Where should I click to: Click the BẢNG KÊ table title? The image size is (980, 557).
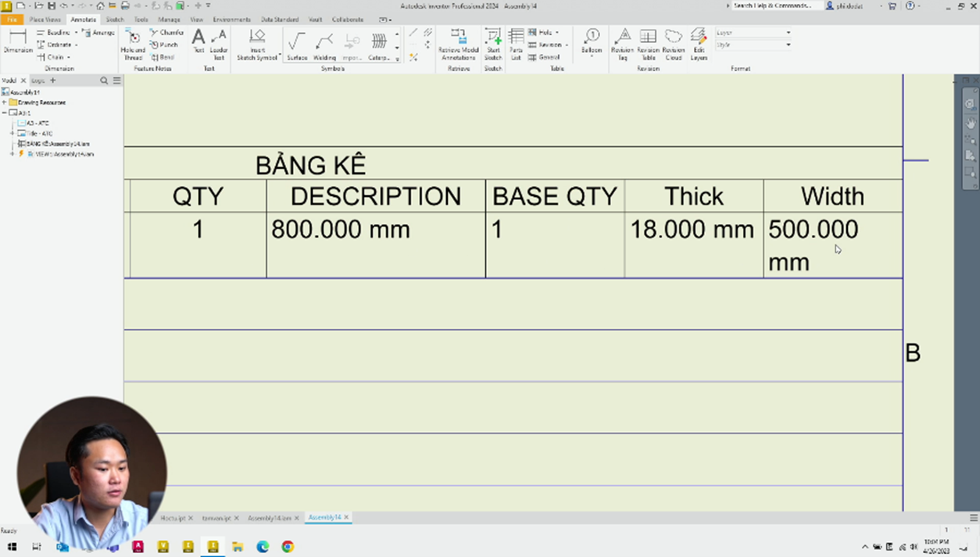311,166
